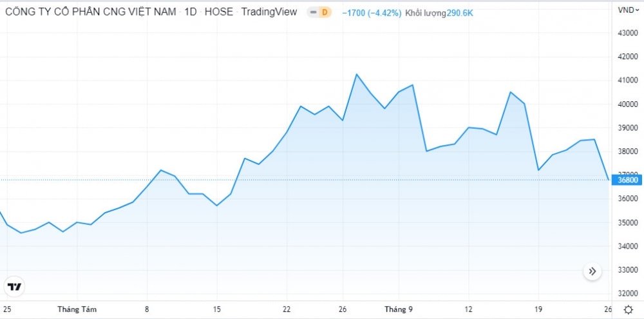Click date label 15 on time axis
Image resolution: width=644 pixels, height=319 pixels.
point(217,309)
